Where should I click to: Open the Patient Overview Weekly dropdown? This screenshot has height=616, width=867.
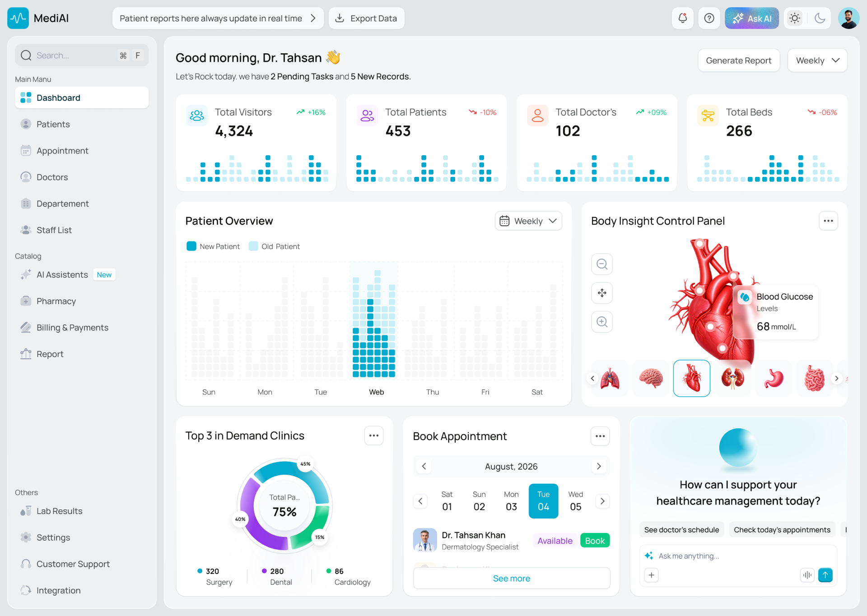(x=528, y=221)
